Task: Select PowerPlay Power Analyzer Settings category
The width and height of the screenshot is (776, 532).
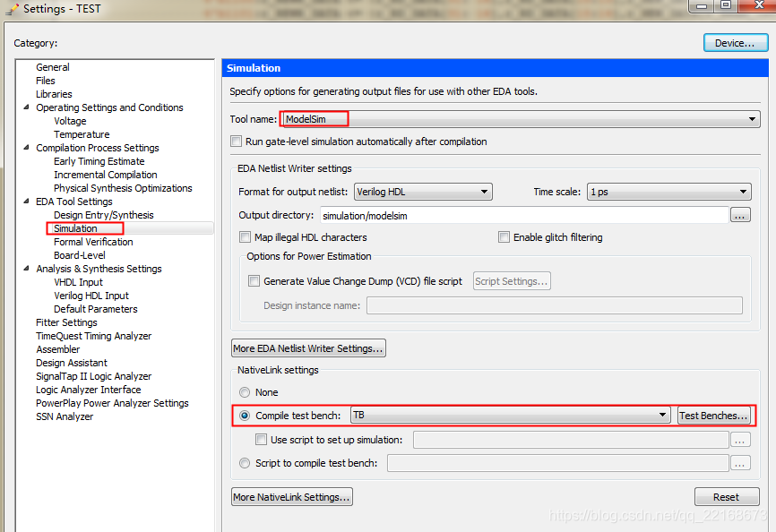Action: (x=112, y=403)
